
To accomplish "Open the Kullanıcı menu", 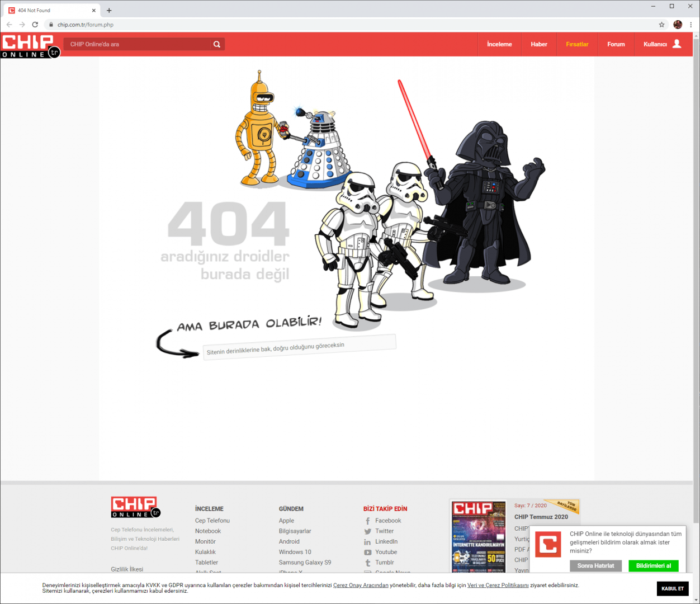I will [662, 44].
